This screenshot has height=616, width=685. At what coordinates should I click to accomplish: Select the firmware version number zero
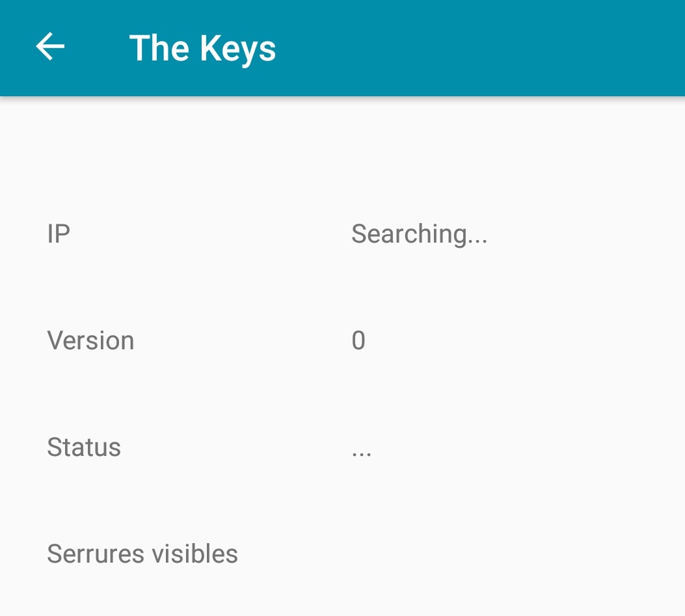click(358, 340)
